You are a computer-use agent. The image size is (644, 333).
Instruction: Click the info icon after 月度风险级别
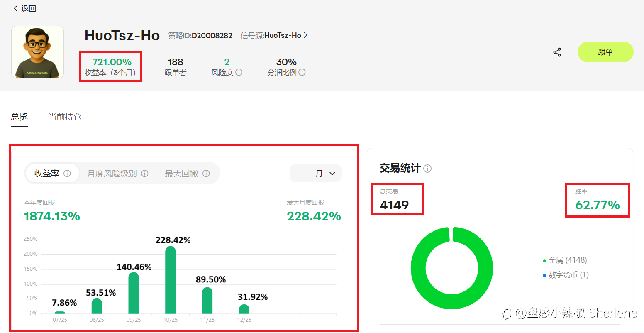coord(145,174)
